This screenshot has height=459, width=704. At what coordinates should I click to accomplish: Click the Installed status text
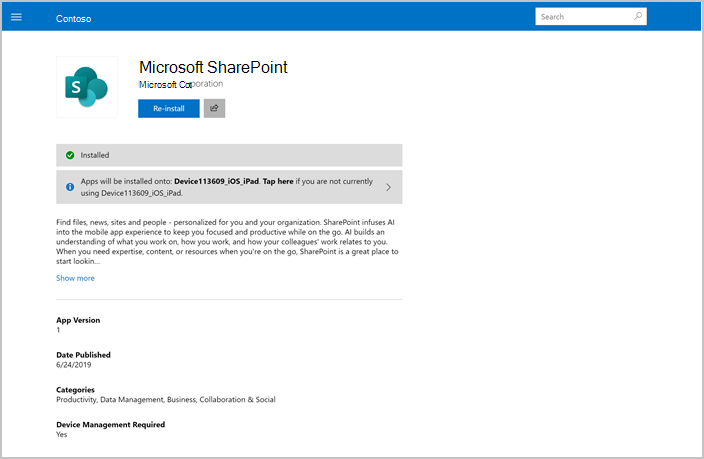click(95, 155)
